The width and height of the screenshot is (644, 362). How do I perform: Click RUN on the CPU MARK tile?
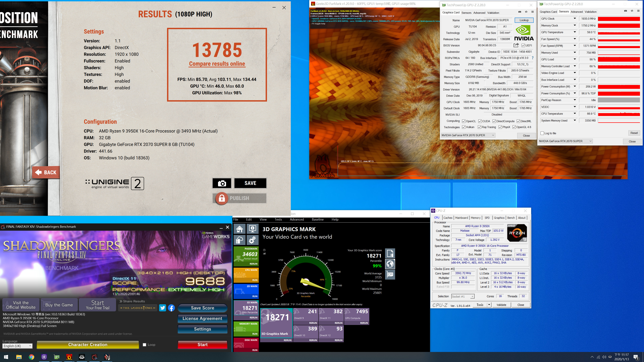[255, 280]
